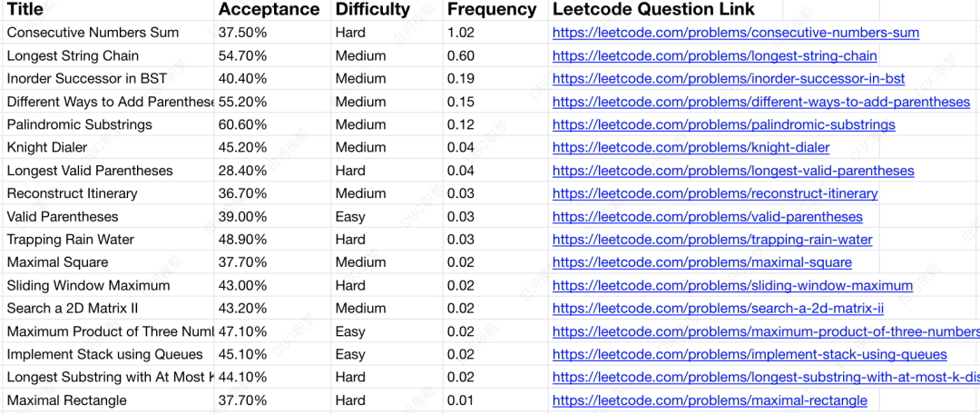Screen dimensions: 980x414
Task: Select the Easy difficulty cell for Valid Parentheses
Action: 387,216
